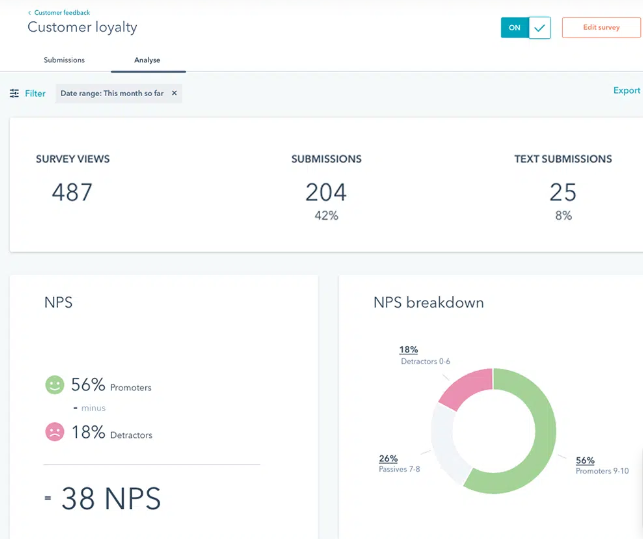Viewport: 643px width, 539px height.
Task: Click the green promoters smiley icon
Action: point(55,385)
